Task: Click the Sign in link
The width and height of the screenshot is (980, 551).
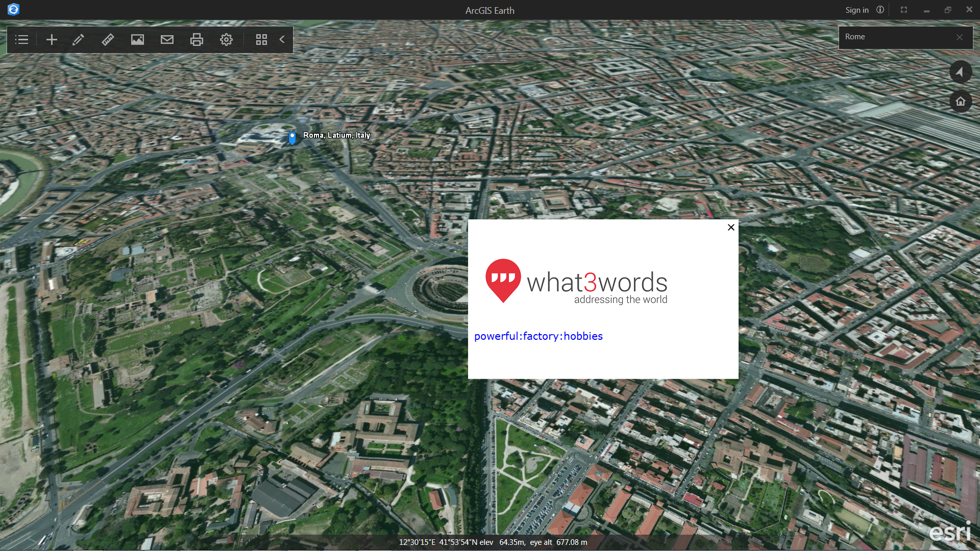Action: coord(856,10)
